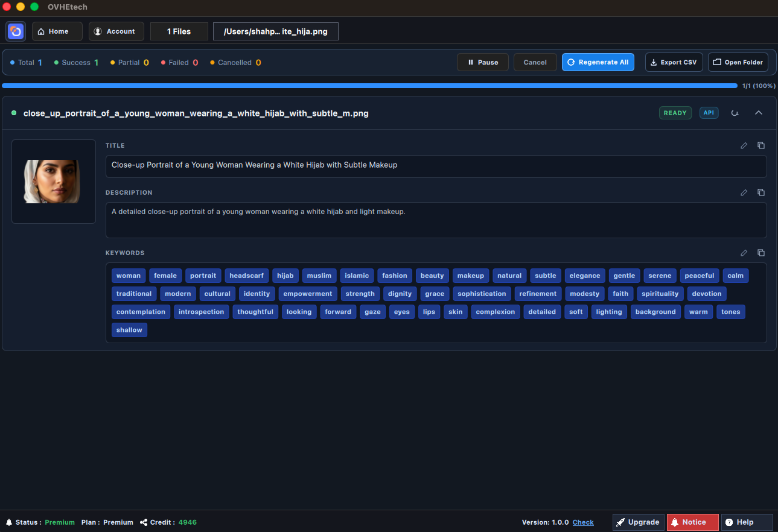Open the Check version link

click(x=582, y=522)
